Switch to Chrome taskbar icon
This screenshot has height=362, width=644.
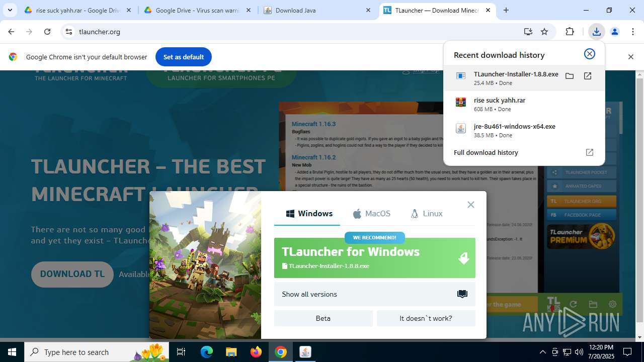pyautogui.click(x=281, y=352)
